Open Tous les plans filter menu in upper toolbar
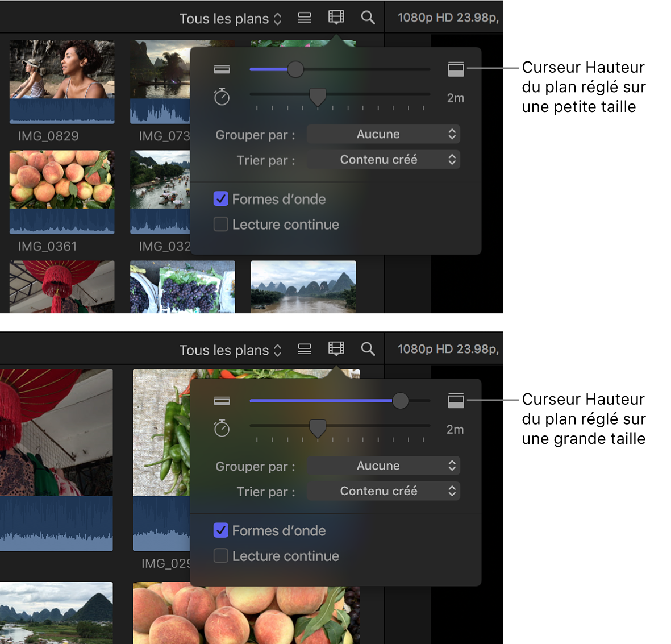The width and height of the screenshot is (671, 644). point(230,19)
